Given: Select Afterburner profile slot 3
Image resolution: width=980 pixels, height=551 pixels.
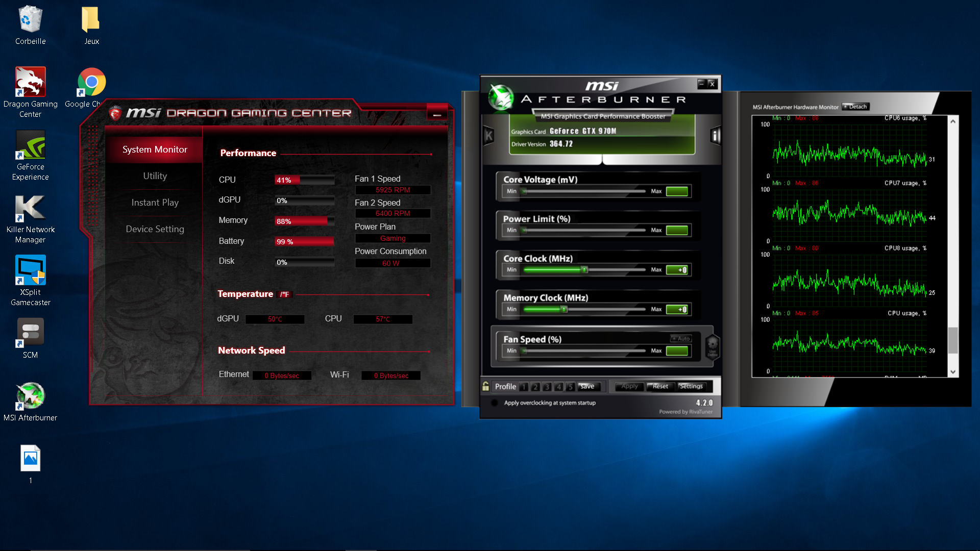Looking at the screenshot, I should tap(547, 387).
